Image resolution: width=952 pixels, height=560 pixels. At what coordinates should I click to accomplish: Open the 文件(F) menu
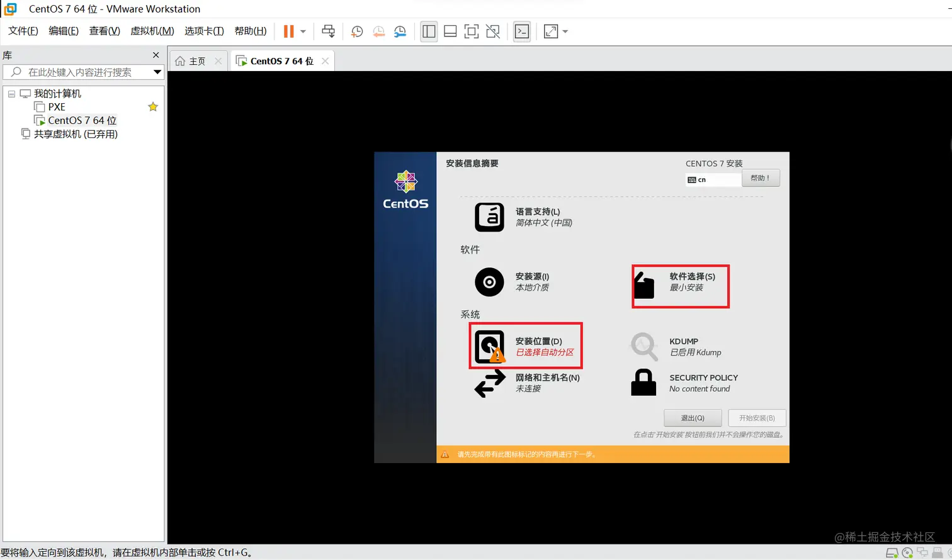pos(23,31)
